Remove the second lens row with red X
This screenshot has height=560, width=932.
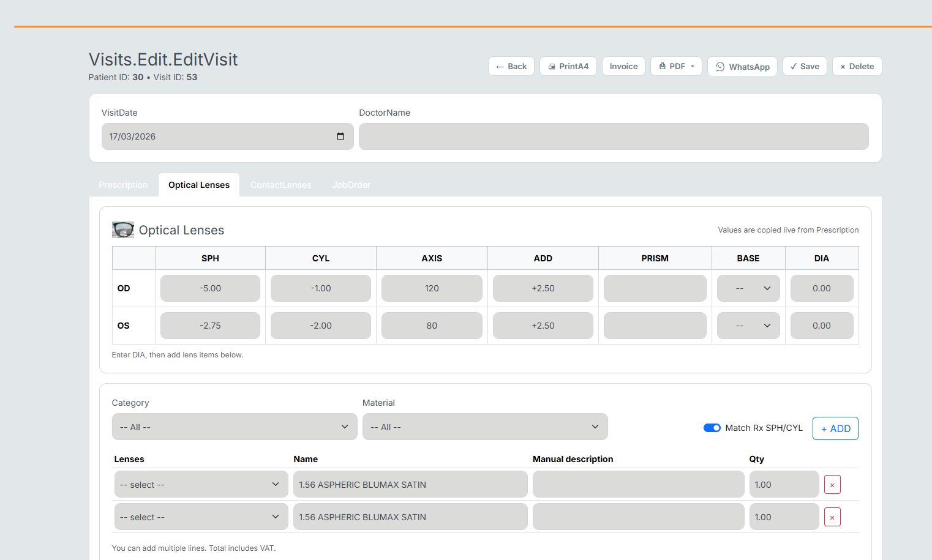[x=832, y=517]
